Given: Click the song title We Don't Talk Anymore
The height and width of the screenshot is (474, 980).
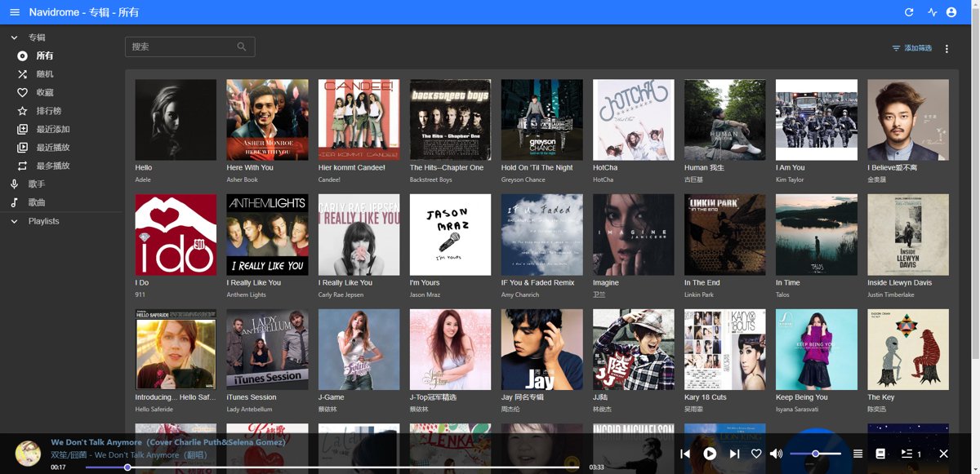Looking at the screenshot, I should [x=168, y=442].
